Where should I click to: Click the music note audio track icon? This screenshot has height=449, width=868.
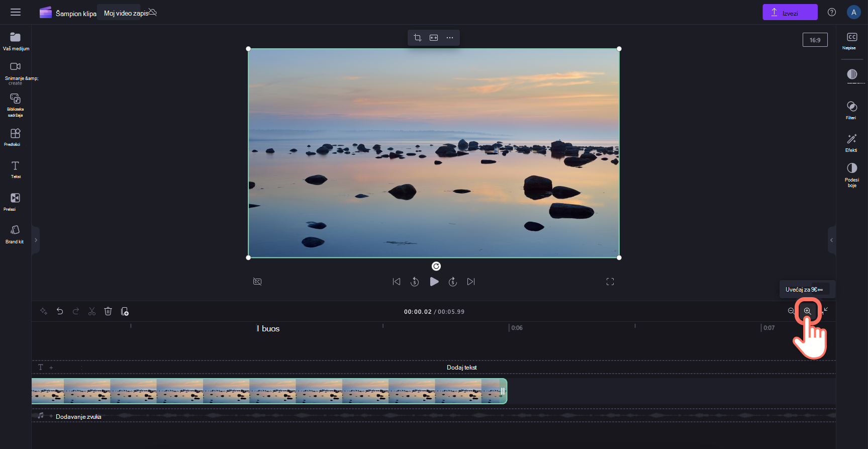41,415
